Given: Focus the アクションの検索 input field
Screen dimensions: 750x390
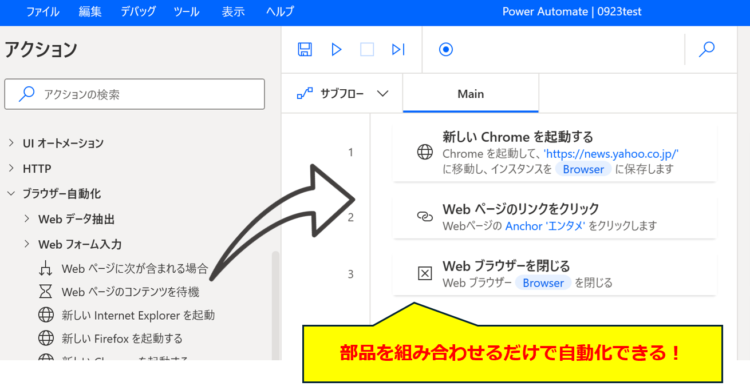Looking at the screenshot, I should [134, 94].
